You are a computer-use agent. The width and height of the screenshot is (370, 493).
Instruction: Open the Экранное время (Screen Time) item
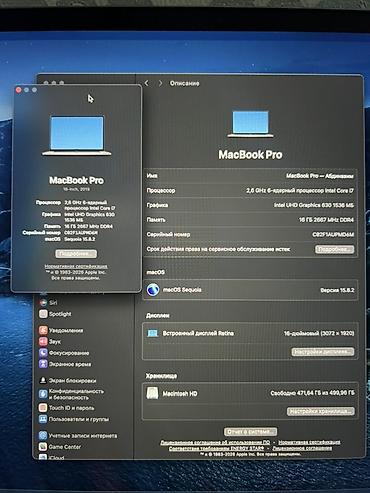pyautogui.click(x=65, y=364)
